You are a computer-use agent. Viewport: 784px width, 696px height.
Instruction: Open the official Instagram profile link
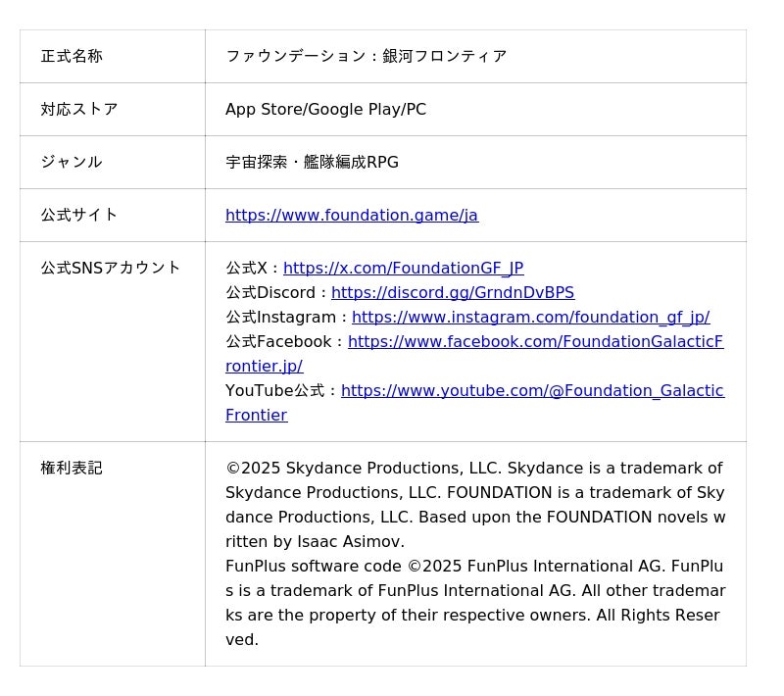coord(530,318)
